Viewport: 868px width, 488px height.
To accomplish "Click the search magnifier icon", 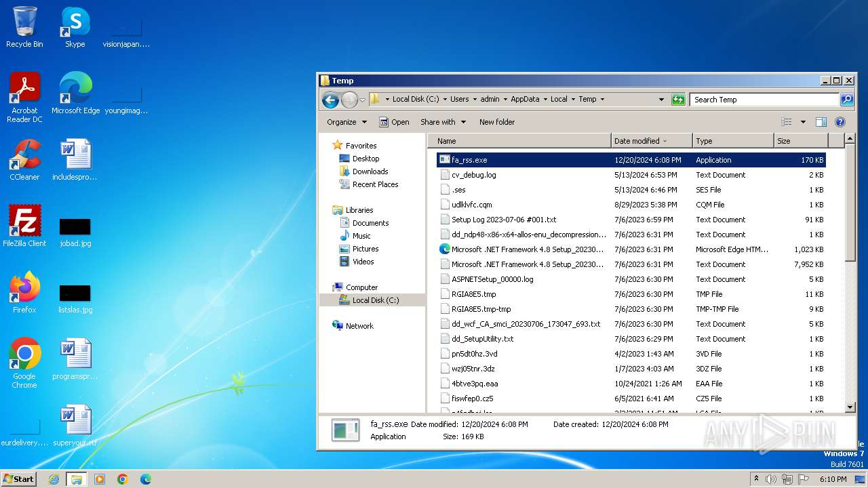I will point(846,100).
